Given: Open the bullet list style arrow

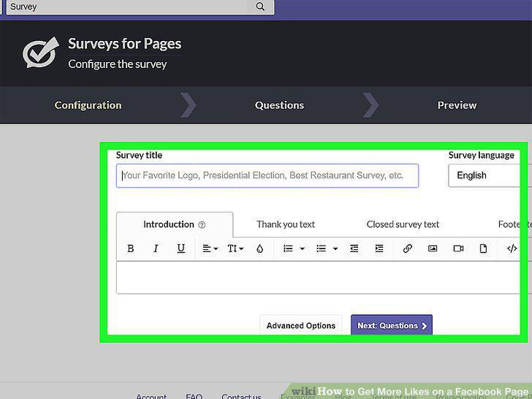Looking at the screenshot, I should 335,248.
